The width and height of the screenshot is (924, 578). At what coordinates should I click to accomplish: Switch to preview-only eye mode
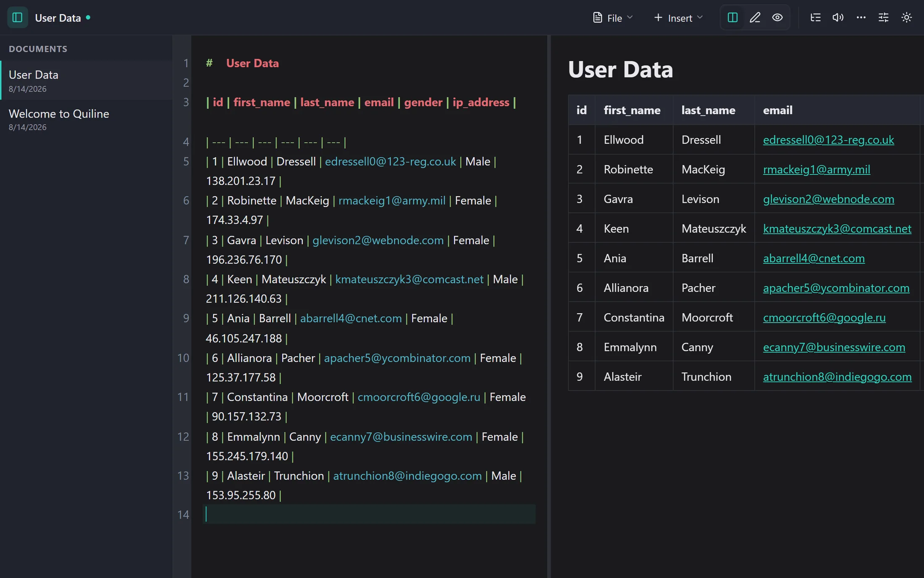coord(777,17)
